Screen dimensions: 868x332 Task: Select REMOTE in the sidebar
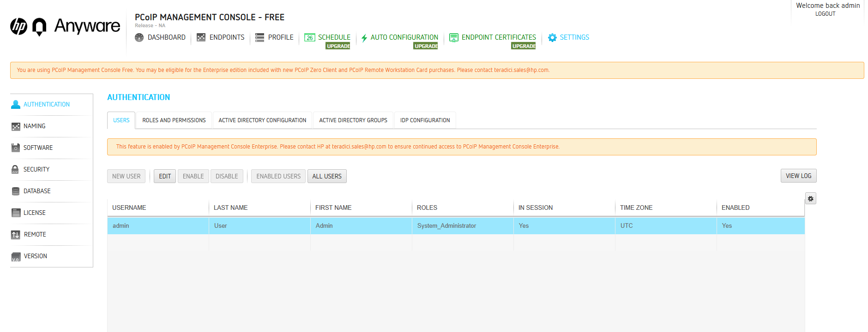pyautogui.click(x=35, y=235)
